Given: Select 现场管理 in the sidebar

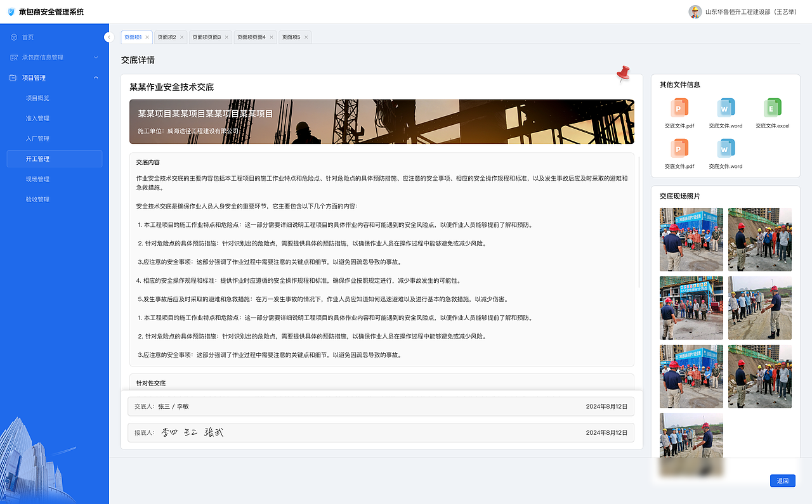Looking at the screenshot, I should [x=39, y=179].
